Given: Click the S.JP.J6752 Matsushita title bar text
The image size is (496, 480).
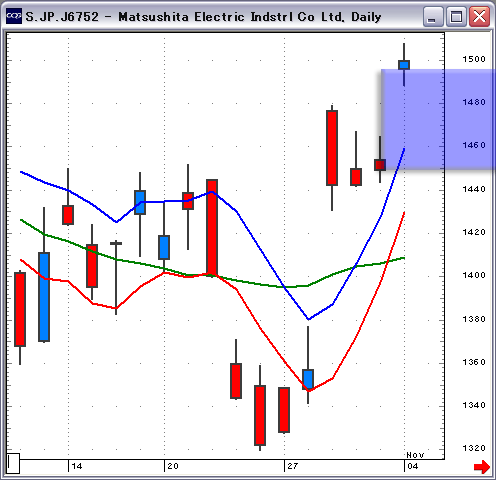Looking at the screenshot, I should click(203, 17).
